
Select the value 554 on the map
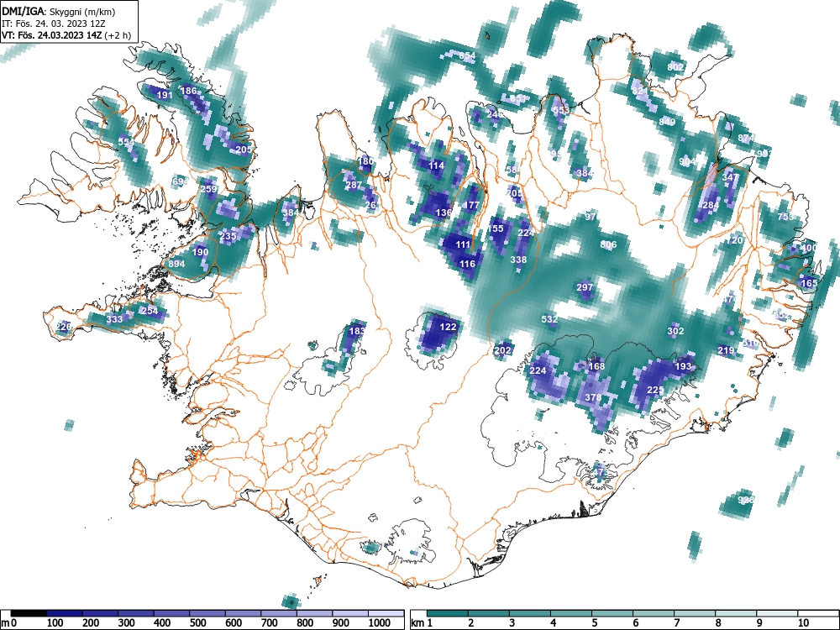127,142
